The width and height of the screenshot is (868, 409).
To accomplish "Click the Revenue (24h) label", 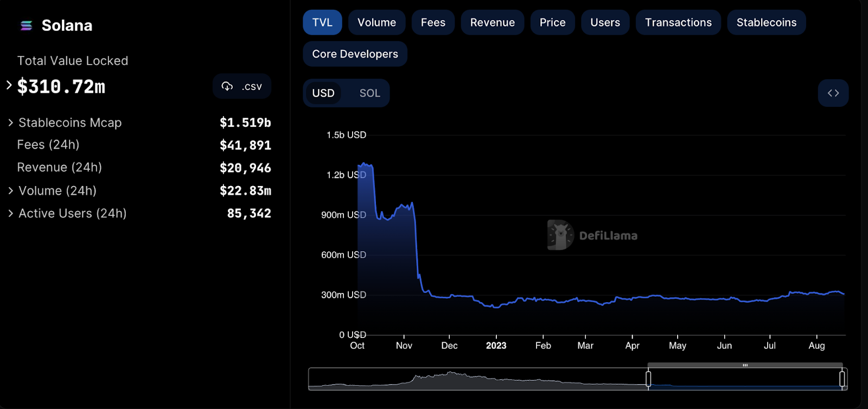I will coord(59,168).
